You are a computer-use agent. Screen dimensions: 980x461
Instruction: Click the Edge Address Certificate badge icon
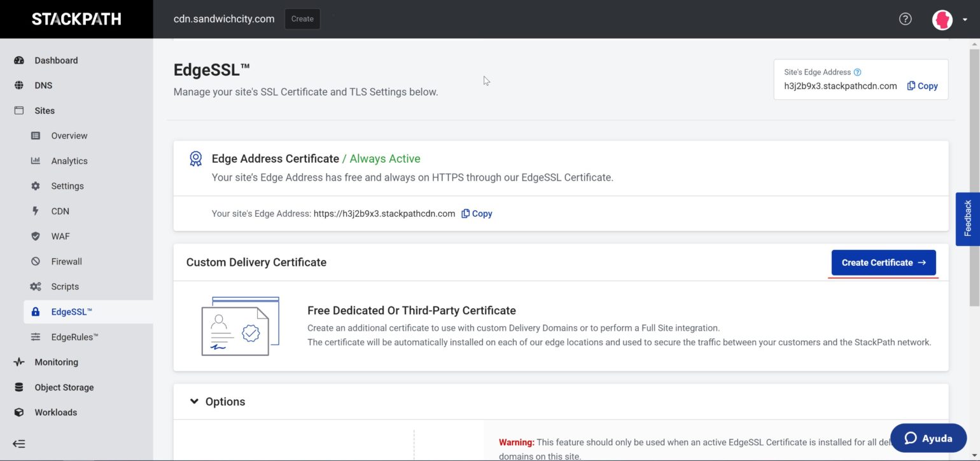(196, 159)
